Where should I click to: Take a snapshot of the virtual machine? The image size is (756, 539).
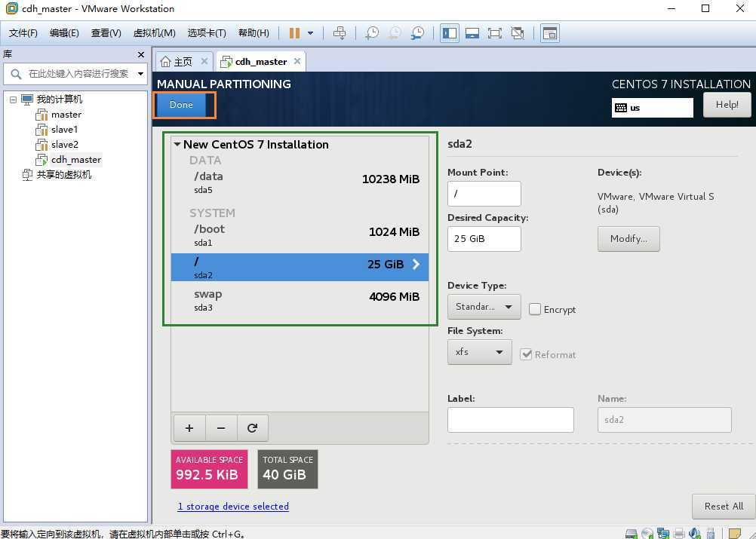(x=372, y=32)
